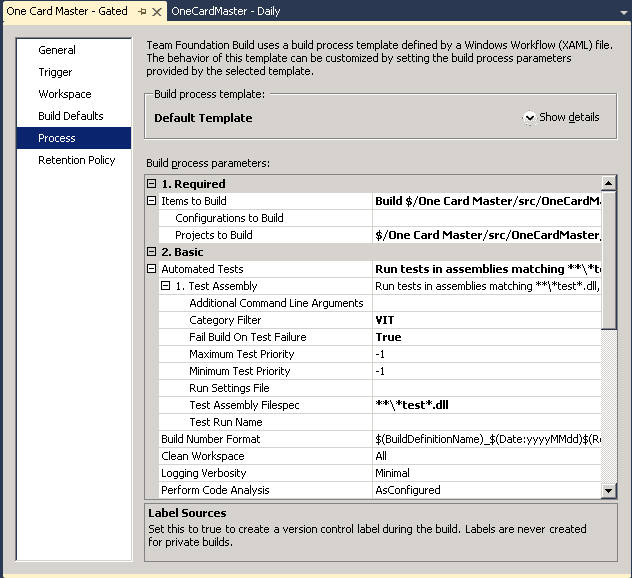Screen dimensions: 632x578
Task: Click the Default Template name
Action: coord(203,118)
